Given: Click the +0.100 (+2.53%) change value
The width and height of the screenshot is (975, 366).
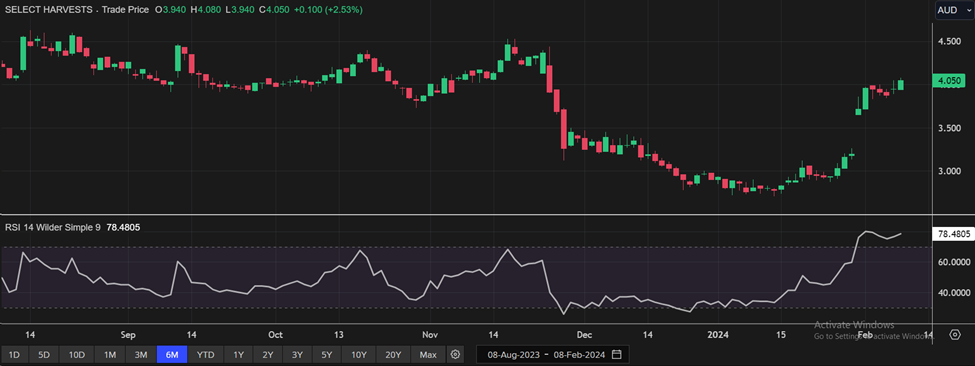Looking at the screenshot, I should (x=328, y=10).
